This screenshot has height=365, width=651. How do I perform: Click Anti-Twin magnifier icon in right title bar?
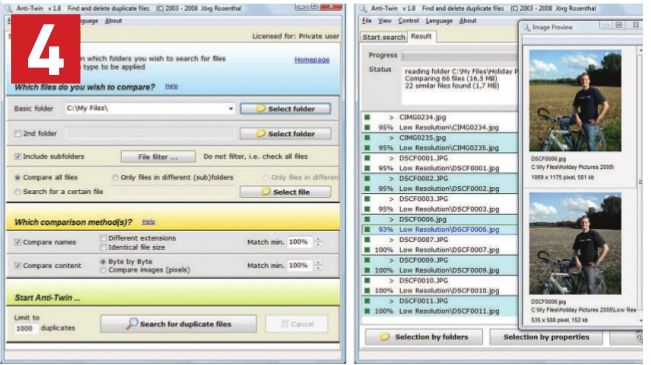pos(363,8)
